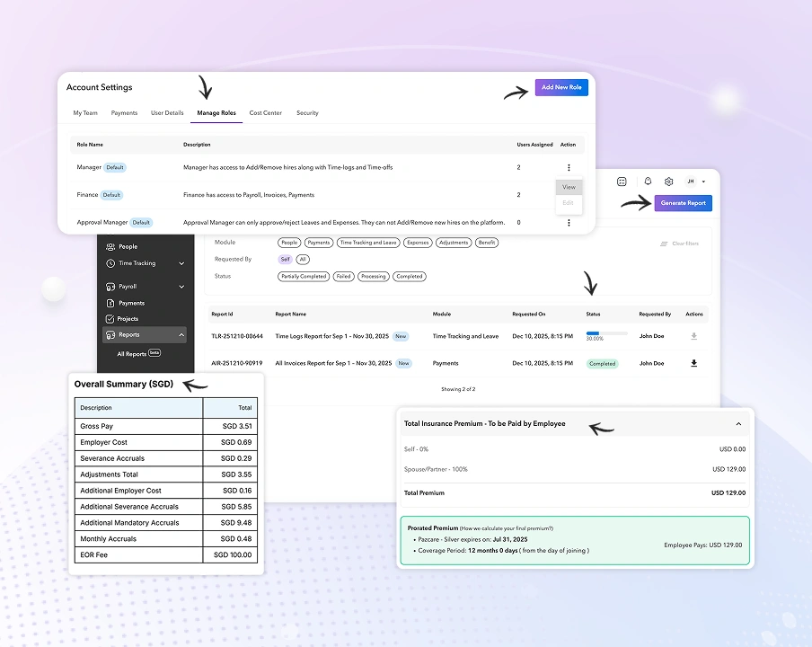Click the Payments sidebar icon
Image resolution: width=812 pixels, height=647 pixels.
click(x=110, y=303)
